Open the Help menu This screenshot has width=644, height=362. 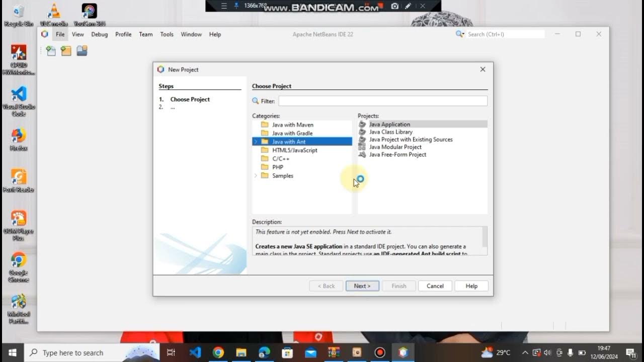215,34
